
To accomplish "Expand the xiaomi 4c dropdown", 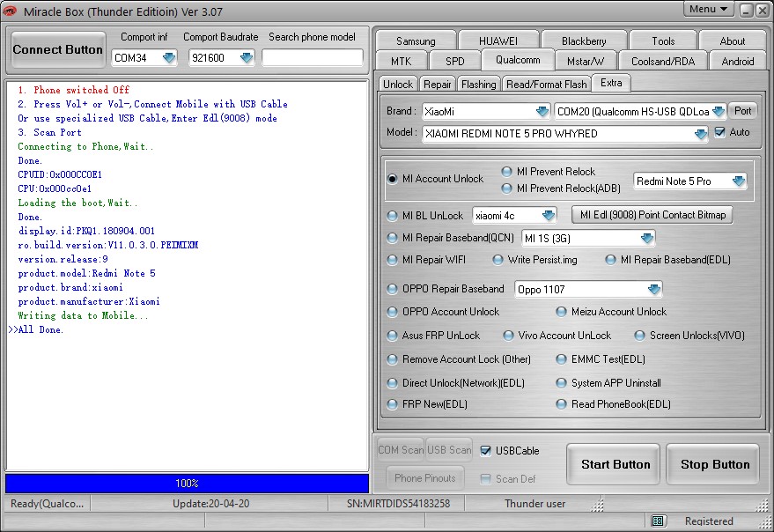I will coord(549,216).
